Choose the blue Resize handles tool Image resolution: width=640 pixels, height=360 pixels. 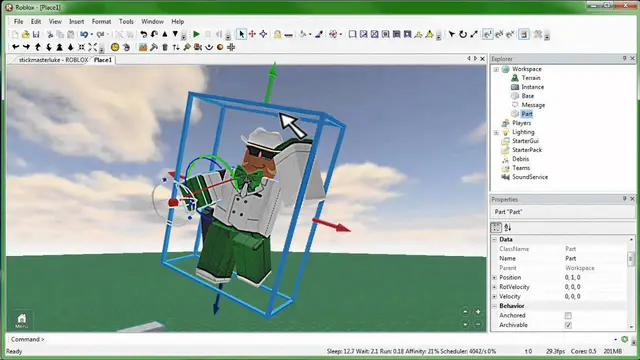(x=263, y=34)
